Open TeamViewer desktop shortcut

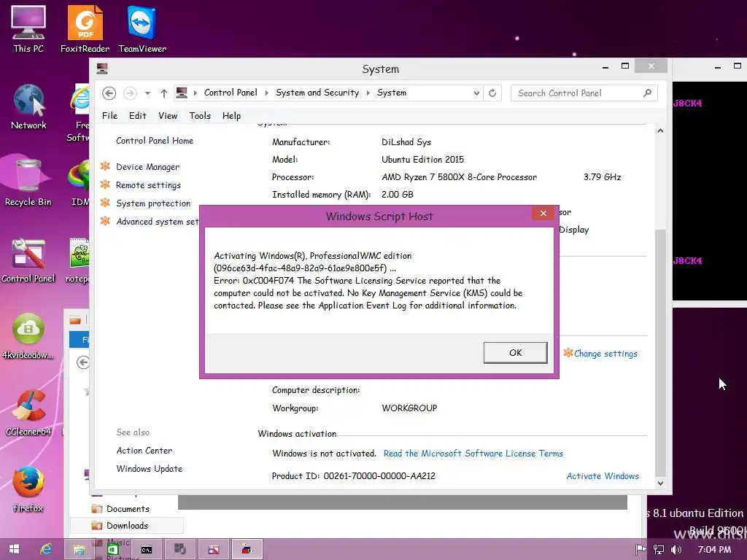[x=142, y=29]
